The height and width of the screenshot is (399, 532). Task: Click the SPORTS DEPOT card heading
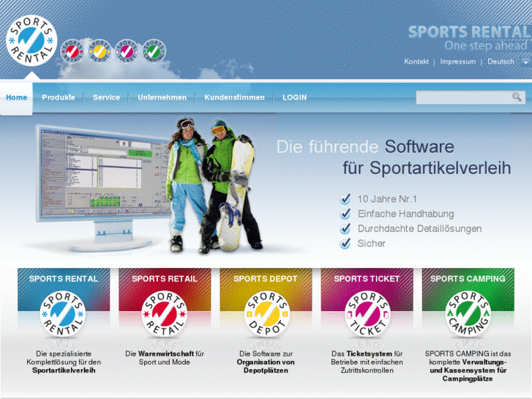[266, 279]
